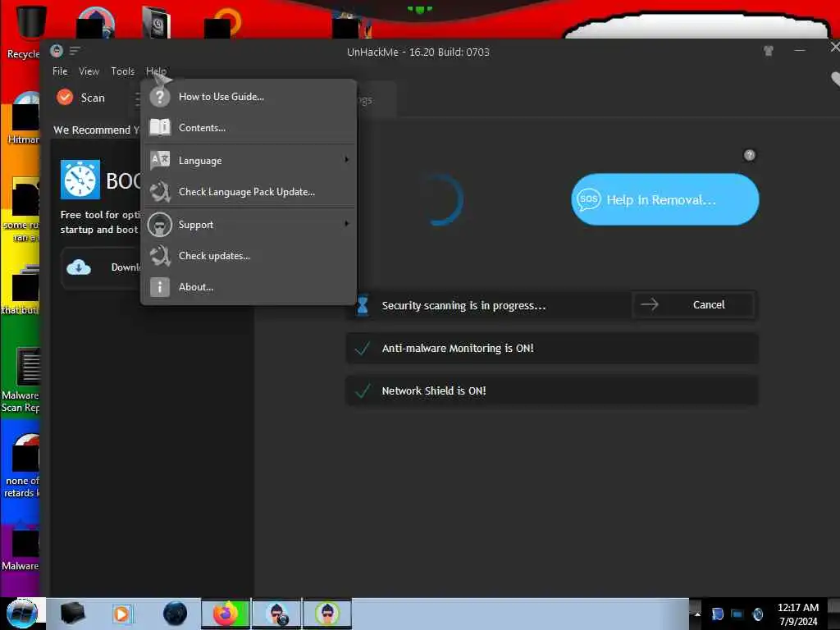Click the shirt skin icon in title bar
Viewport: 840px width, 630px height.
point(768,51)
